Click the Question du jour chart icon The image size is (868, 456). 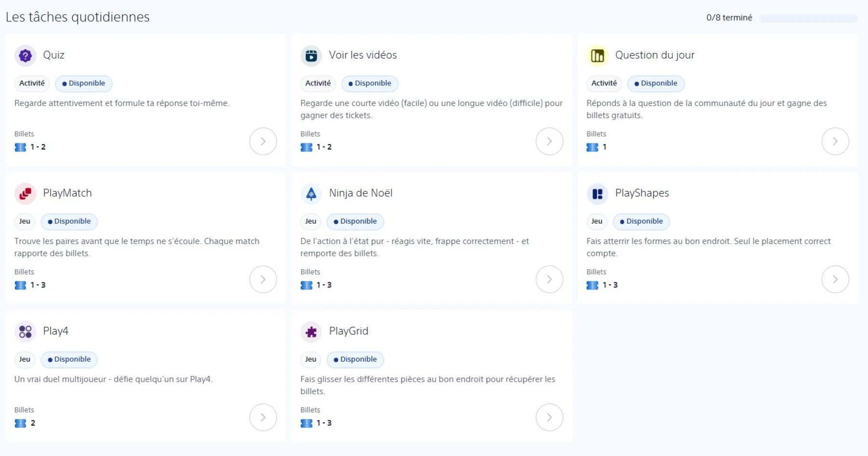597,56
